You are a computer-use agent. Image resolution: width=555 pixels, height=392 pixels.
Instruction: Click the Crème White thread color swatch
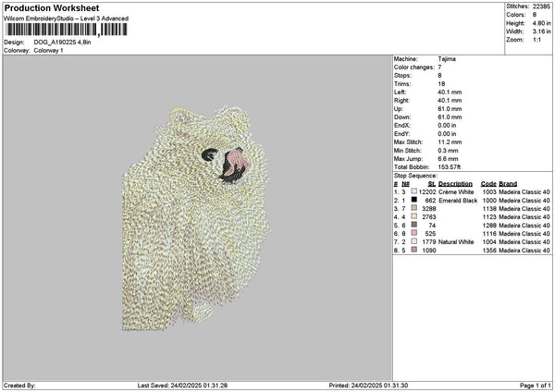click(x=413, y=191)
